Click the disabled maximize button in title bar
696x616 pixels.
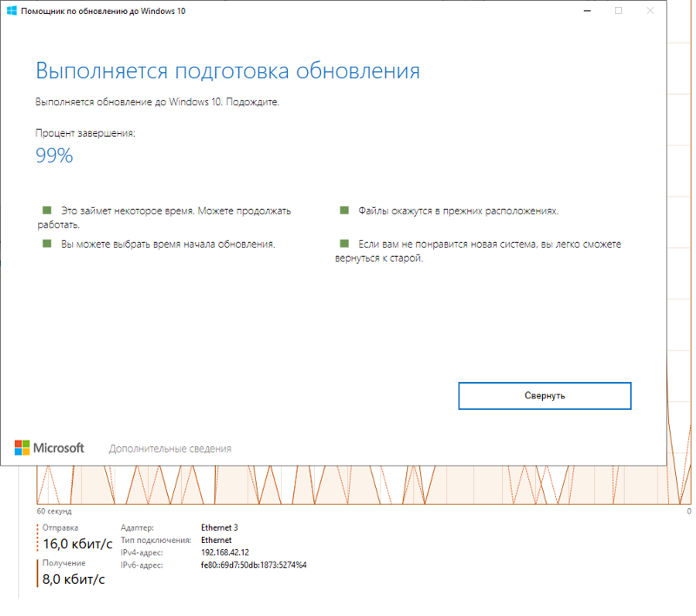619,10
